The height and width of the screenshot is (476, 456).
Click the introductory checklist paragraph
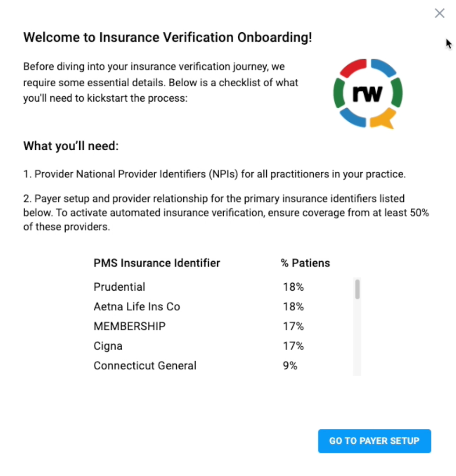tap(161, 82)
